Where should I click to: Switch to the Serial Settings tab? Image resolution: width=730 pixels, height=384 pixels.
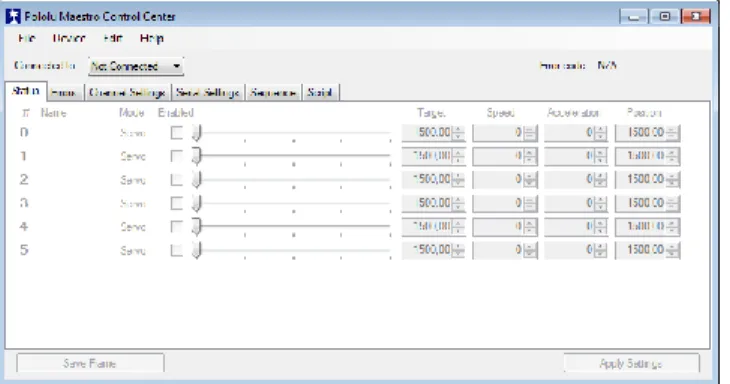(208, 93)
